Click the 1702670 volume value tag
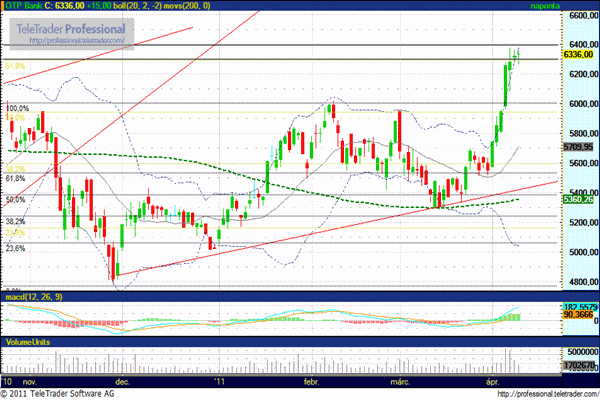 [579, 368]
